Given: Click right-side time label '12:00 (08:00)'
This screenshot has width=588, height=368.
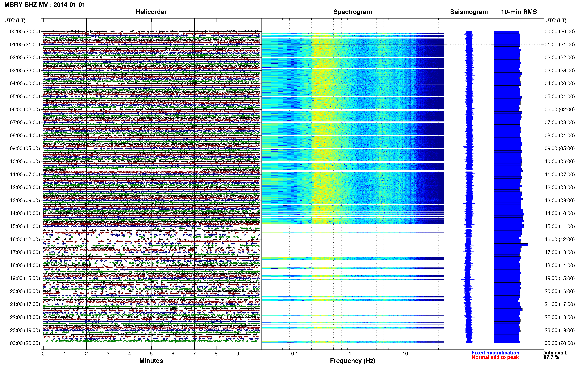Looking at the screenshot, I should tap(560, 187).
